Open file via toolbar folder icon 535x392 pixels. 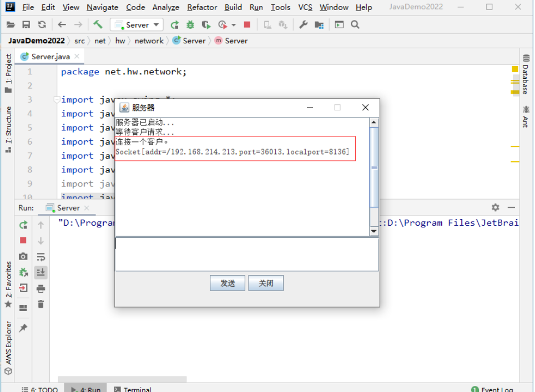click(x=11, y=24)
